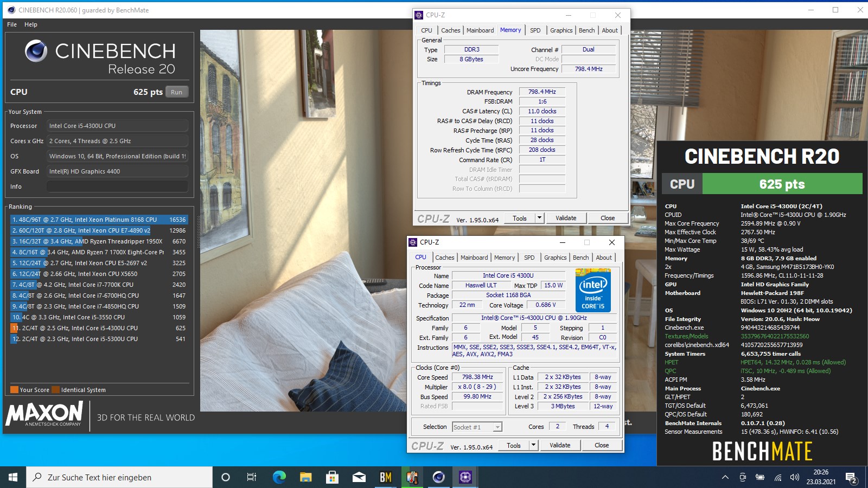Open the Cinebench File menu
This screenshot has height=488, width=868.
tap(12, 24)
